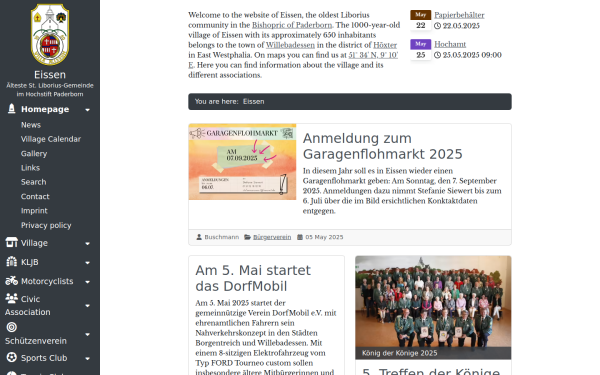Open the Hochamt event link
The image size is (600, 375).
point(450,44)
